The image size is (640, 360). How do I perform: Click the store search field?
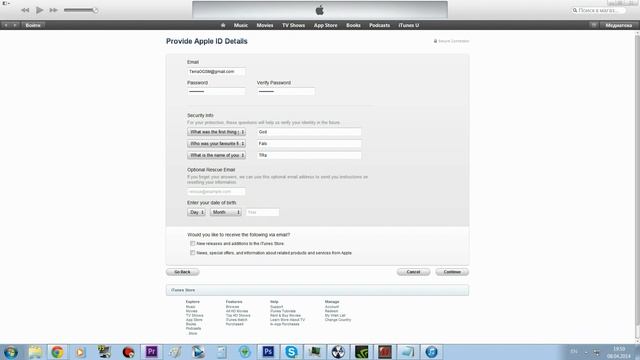tap(598, 10)
